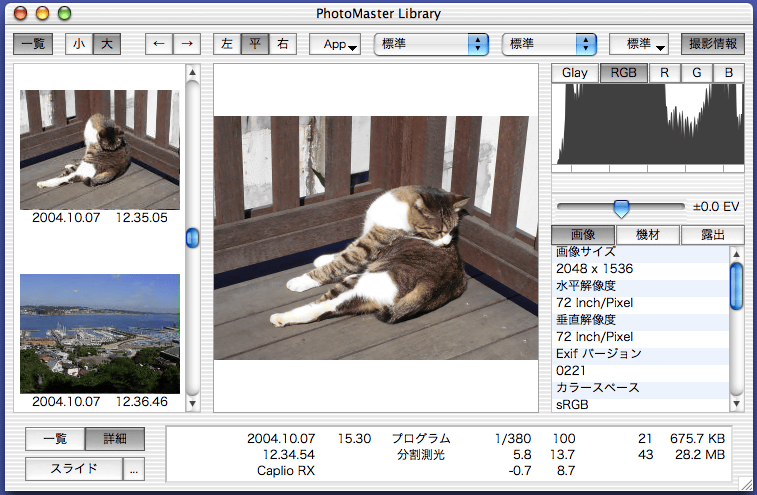This screenshot has height=495, width=757.
Task: Click the 分割測光 metering mode text
Action: point(421,454)
